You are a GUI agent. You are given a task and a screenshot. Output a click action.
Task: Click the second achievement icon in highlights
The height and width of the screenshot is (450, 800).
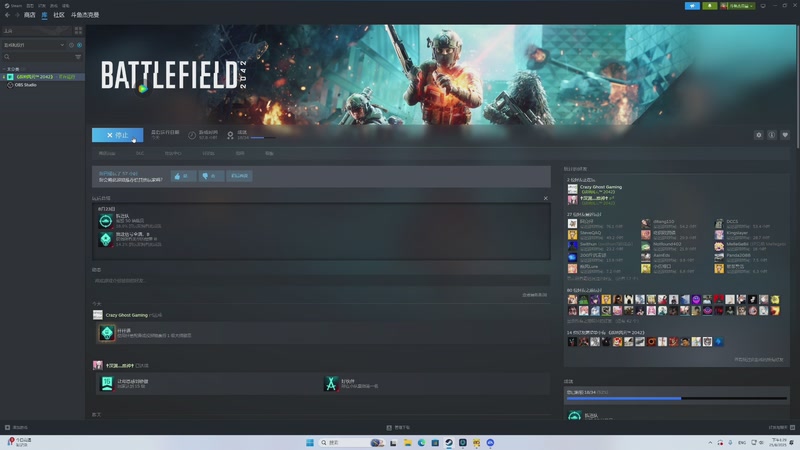pos(106,239)
